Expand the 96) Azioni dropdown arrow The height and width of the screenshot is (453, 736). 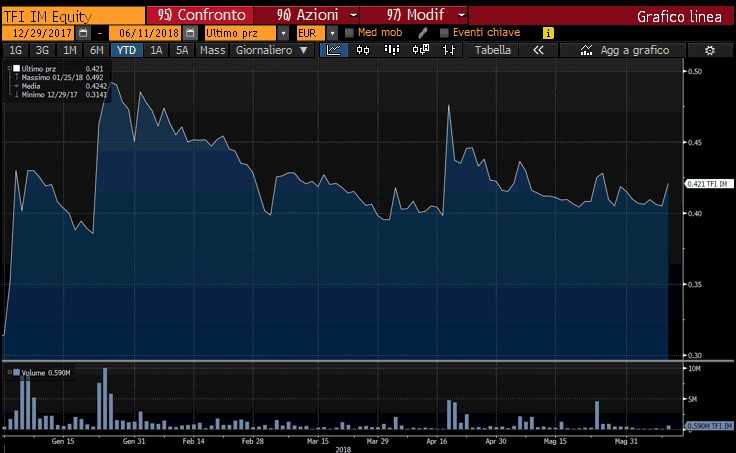354,15
